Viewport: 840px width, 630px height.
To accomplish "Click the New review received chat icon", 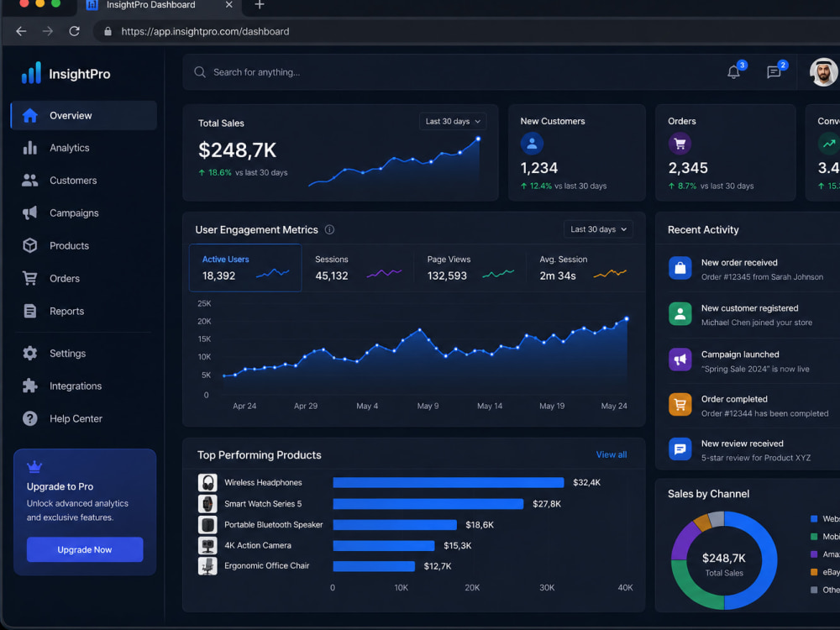I will tap(680, 449).
